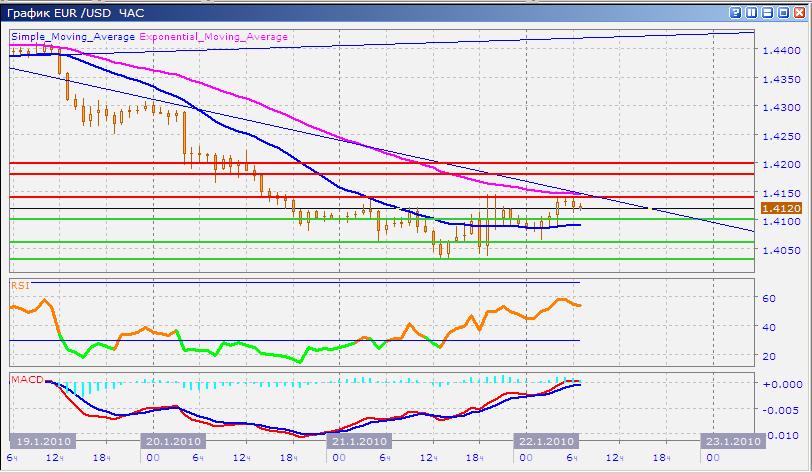812x473 pixels.
Task: Select the RSI indicator label
Action: [19, 285]
